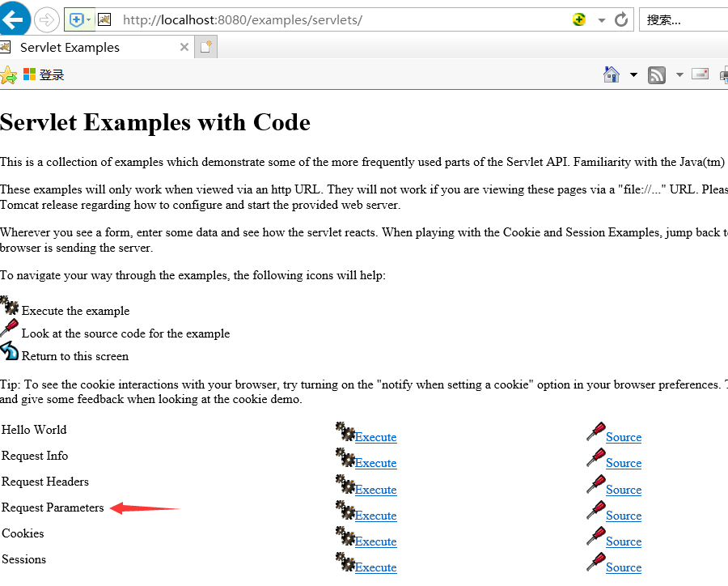This screenshot has width=728, height=586.
Task: Click the gear icon beside Request Parameters Execute
Action: [x=345, y=510]
